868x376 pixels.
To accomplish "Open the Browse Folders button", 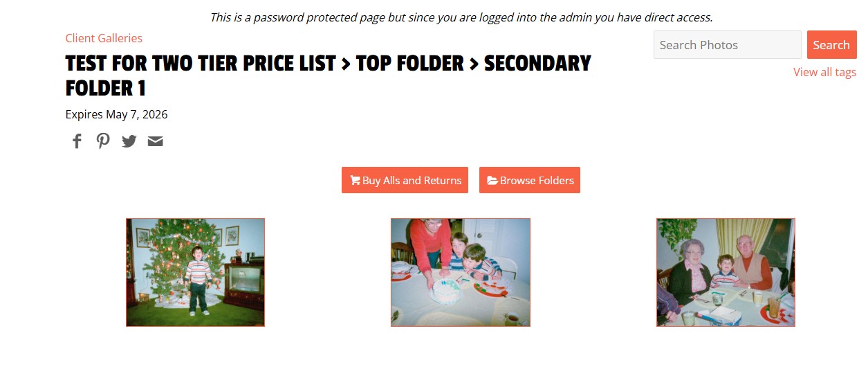I will pyautogui.click(x=530, y=180).
